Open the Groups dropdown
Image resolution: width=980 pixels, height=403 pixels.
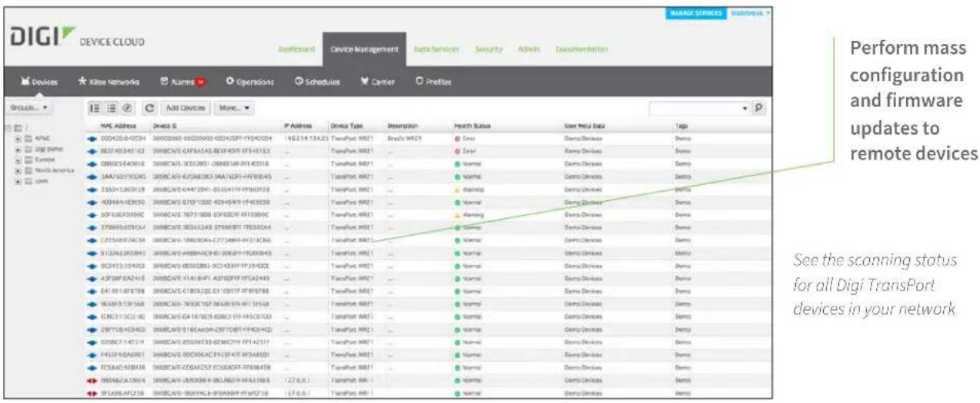click(x=30, y=109)
